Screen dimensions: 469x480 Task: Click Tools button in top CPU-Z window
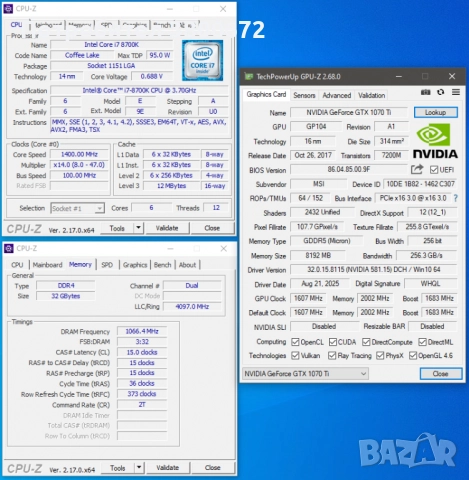[117, 228]
